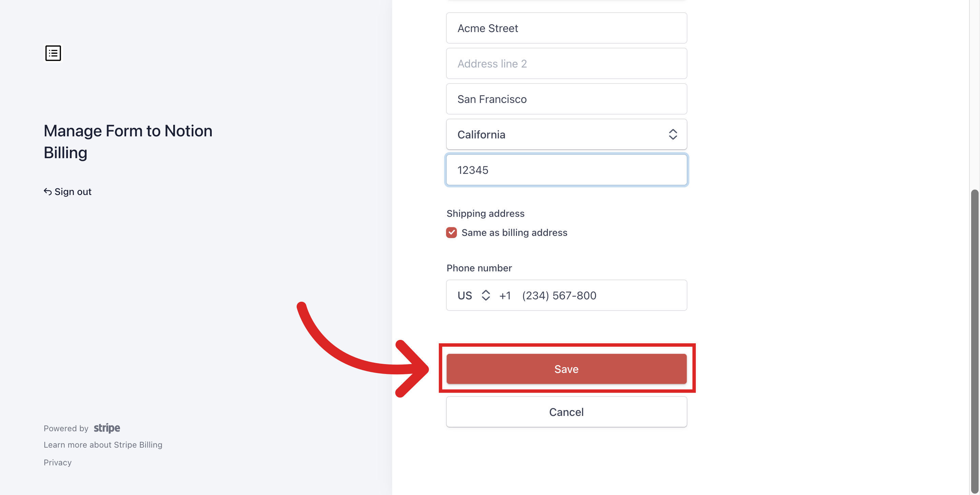Click the US phone country code chevron
Image resolution: width=980 pixels, height=495 pixels.
click(486, 295)
